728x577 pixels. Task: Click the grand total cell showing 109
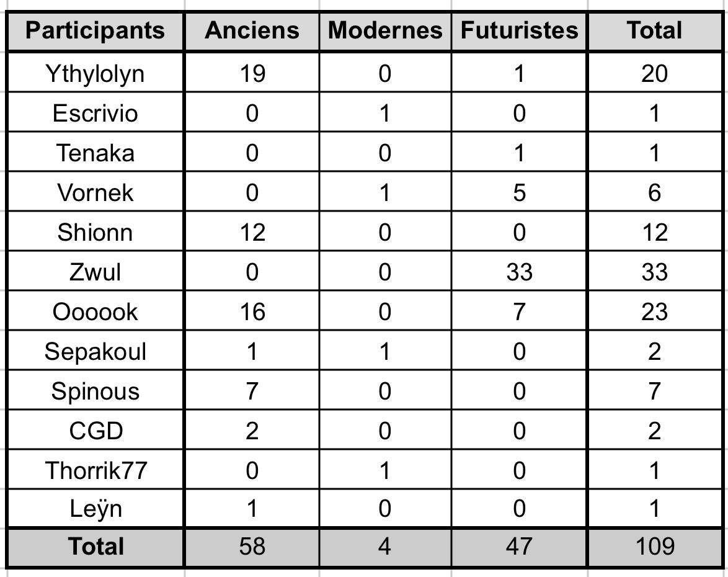click(x=655, y=547)
